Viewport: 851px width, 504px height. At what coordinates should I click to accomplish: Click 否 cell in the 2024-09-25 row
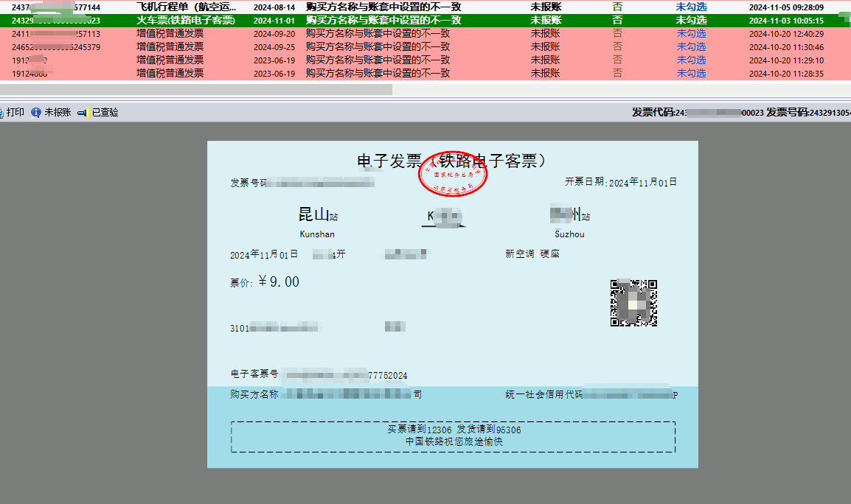[617, 46]
